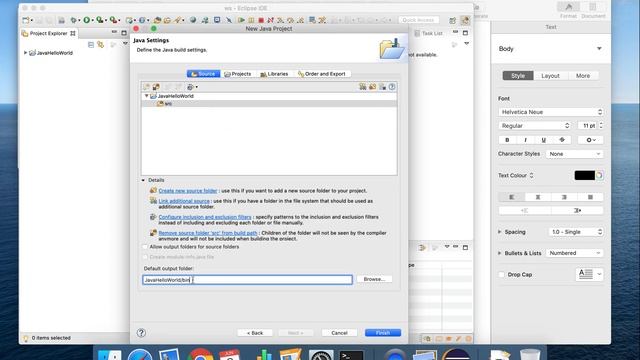This screenshot has height=360, width=640.
Task: Open the colour wheel picker beside Text Colour
Action: (x=599, y=176)
